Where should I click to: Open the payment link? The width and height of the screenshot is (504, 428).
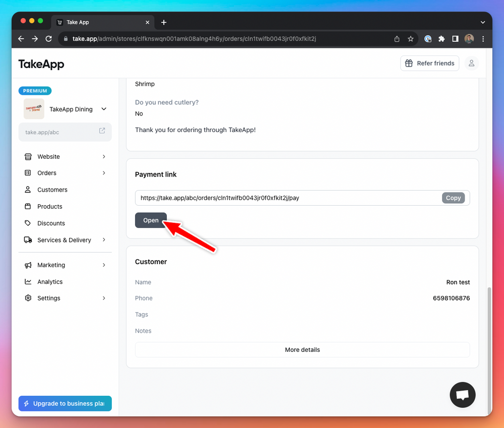[151, 220]
